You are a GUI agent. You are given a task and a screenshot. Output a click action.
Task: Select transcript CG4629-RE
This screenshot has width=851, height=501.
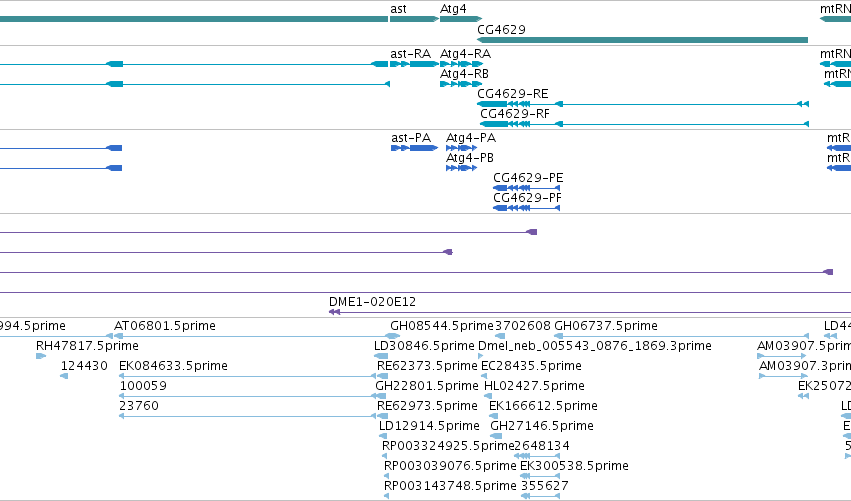point(643,104)
